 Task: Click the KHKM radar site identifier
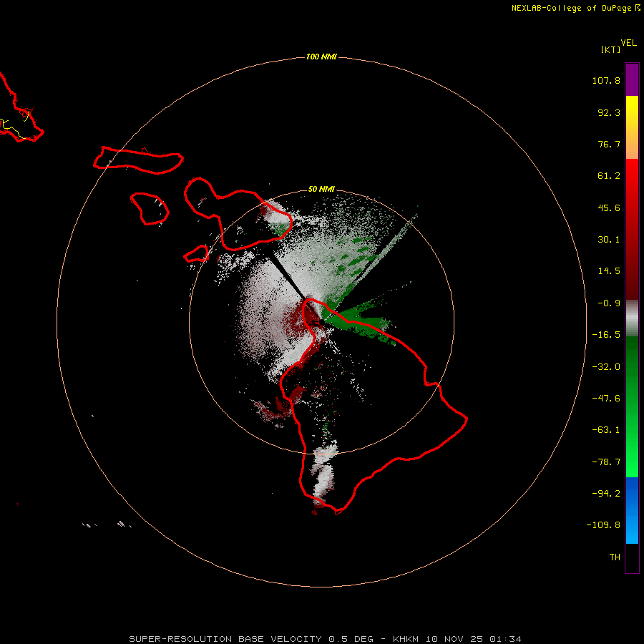click(x=406, y=639)
